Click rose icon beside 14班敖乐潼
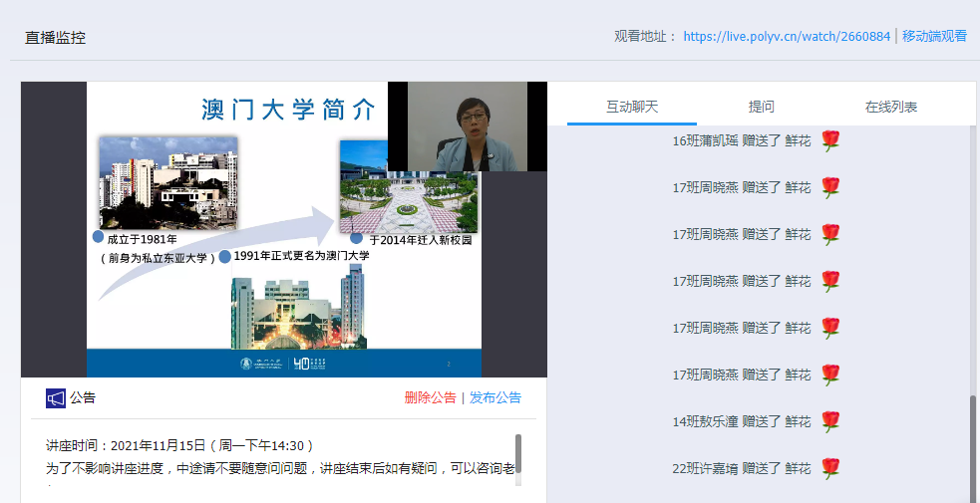 [x=830, y=422]
